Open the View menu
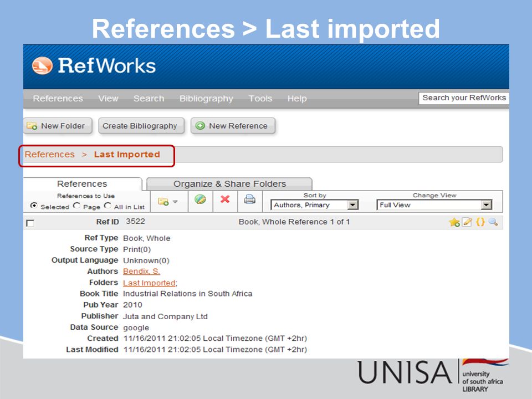The width and height of the screenshot is (532, 399). click(x=108, y=99)
